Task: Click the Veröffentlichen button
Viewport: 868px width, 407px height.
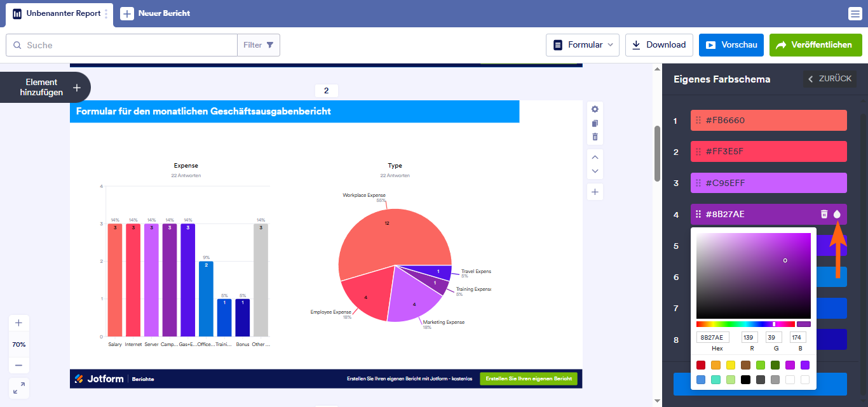Action: (x=815, y=45)
